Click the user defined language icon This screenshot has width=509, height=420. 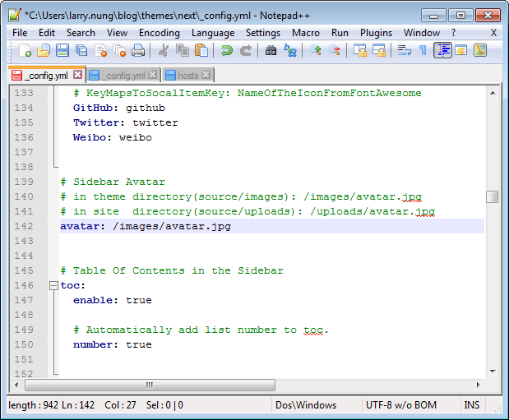(x=461, y=51)
